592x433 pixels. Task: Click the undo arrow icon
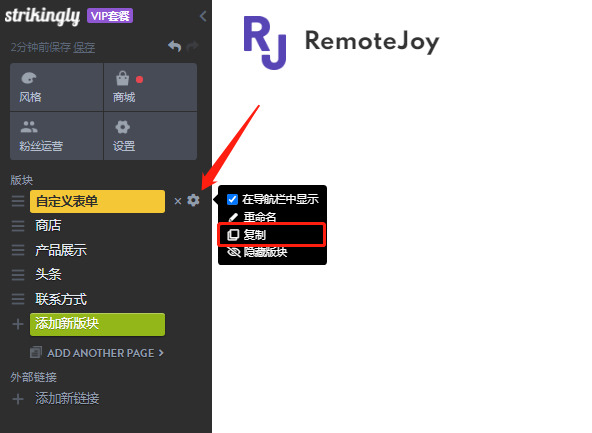click(174, 46)
